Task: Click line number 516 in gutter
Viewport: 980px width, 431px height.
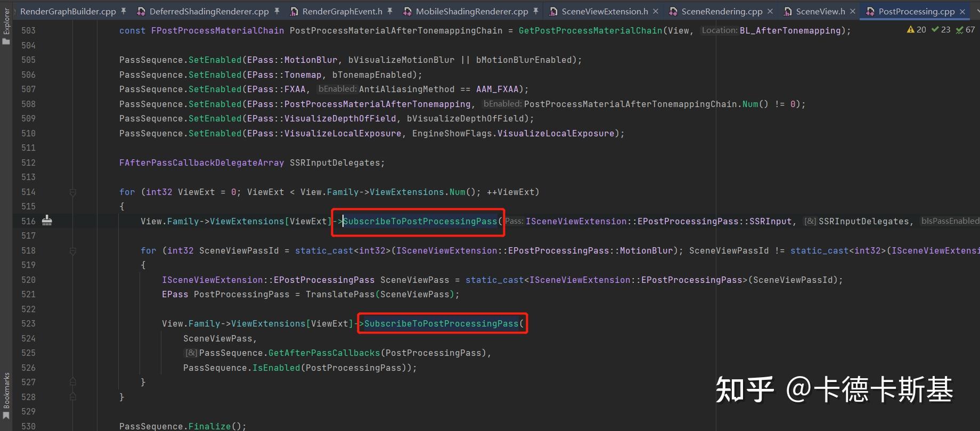Action: tap(28, 221)
